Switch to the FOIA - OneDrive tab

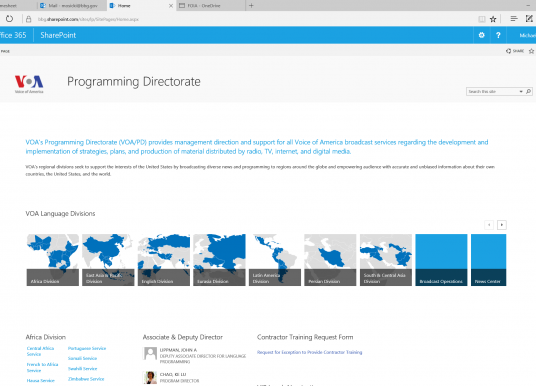pyautogui.click(x=211, y=5)
